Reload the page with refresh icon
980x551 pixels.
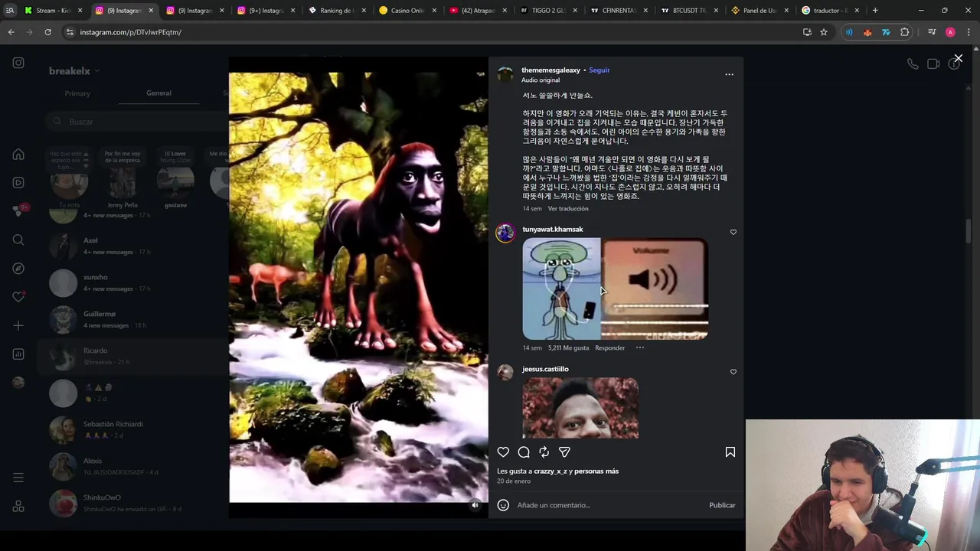47,32
